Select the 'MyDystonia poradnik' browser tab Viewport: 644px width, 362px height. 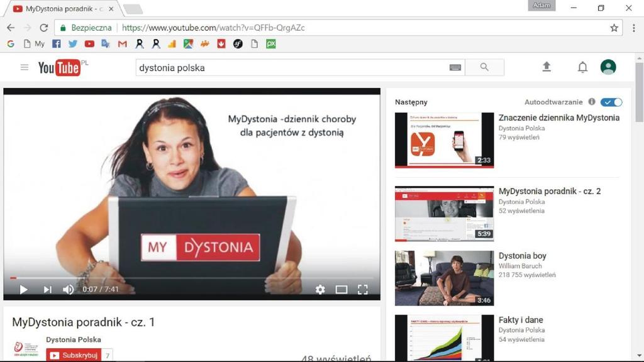63,9
